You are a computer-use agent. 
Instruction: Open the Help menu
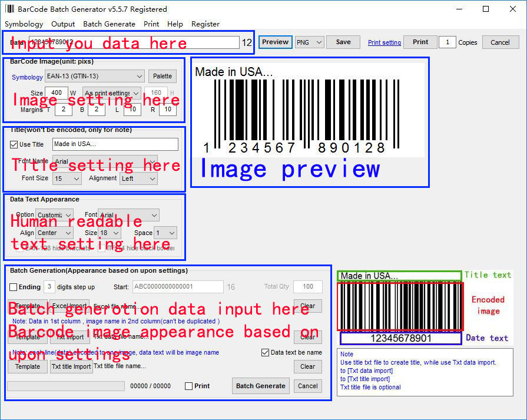coord(175,24)
